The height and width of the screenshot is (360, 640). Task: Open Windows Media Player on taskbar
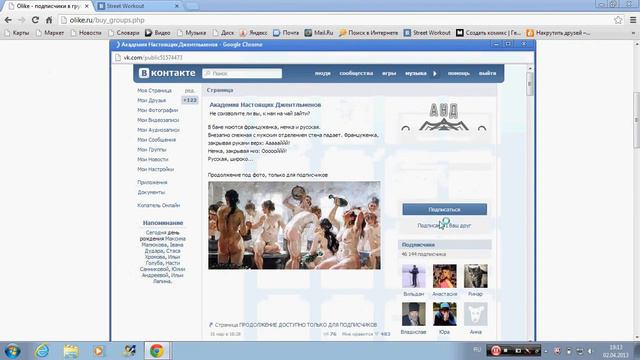point(99,351)
